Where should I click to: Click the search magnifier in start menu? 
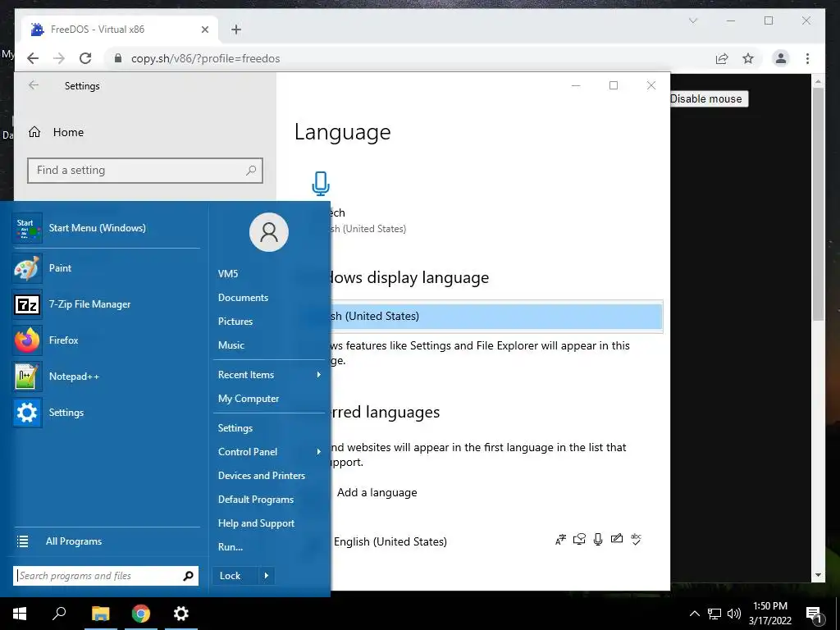tap(188, 576)
